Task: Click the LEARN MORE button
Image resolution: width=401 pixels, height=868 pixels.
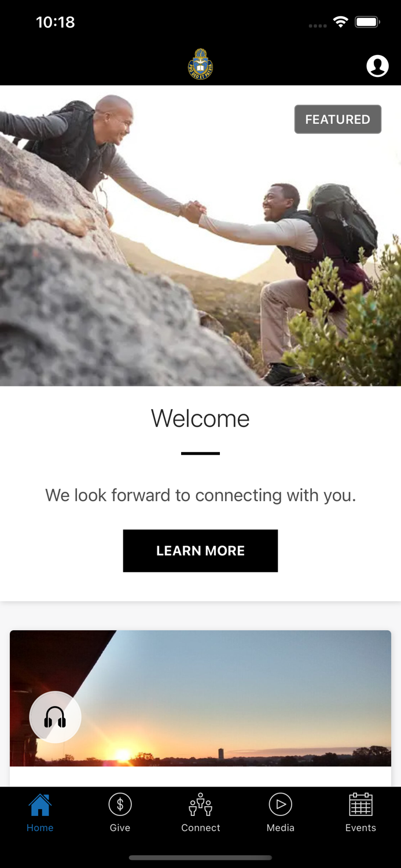Action: pos(200,551)
